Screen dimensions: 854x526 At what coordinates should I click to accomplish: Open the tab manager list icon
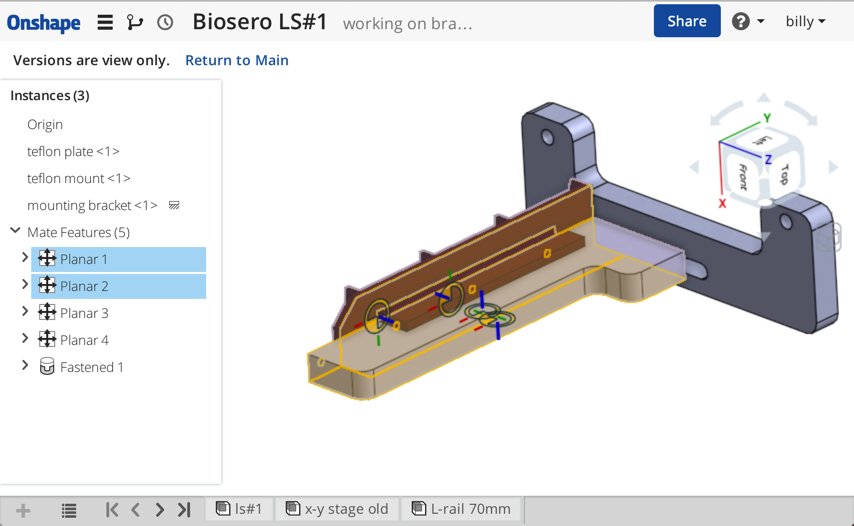[x=69, y=510]
